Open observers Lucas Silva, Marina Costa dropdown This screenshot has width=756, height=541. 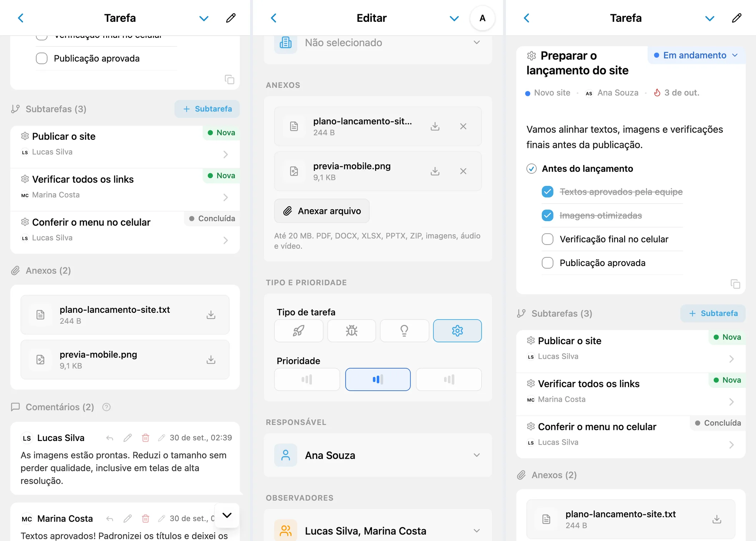click(378, 531)
